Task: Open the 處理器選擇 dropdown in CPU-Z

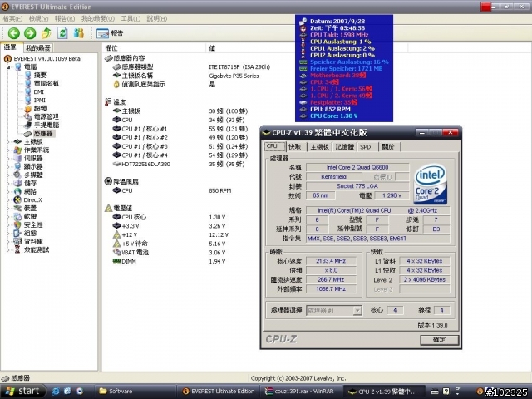Action: coord(357,310)
